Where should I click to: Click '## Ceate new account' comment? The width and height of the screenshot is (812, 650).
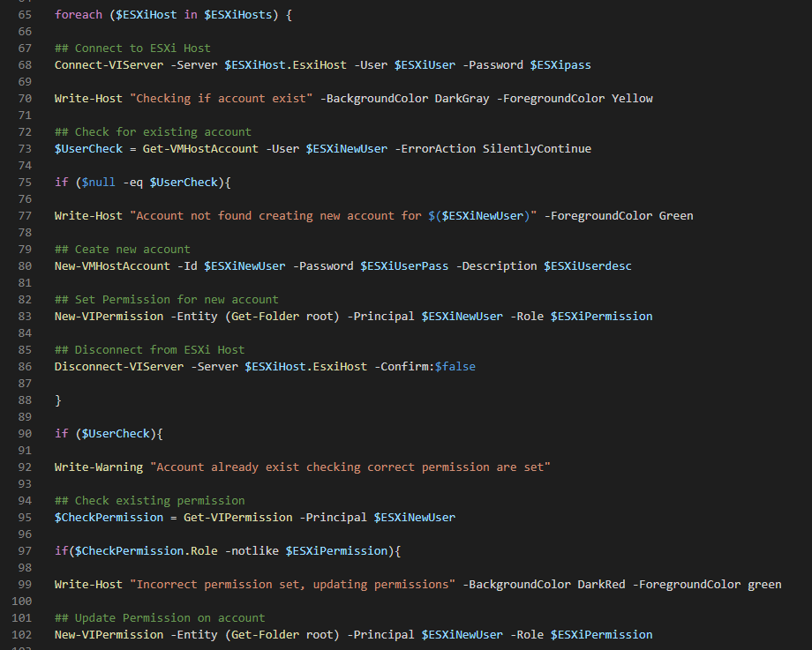pyautogui.click(x=122, y=250)
